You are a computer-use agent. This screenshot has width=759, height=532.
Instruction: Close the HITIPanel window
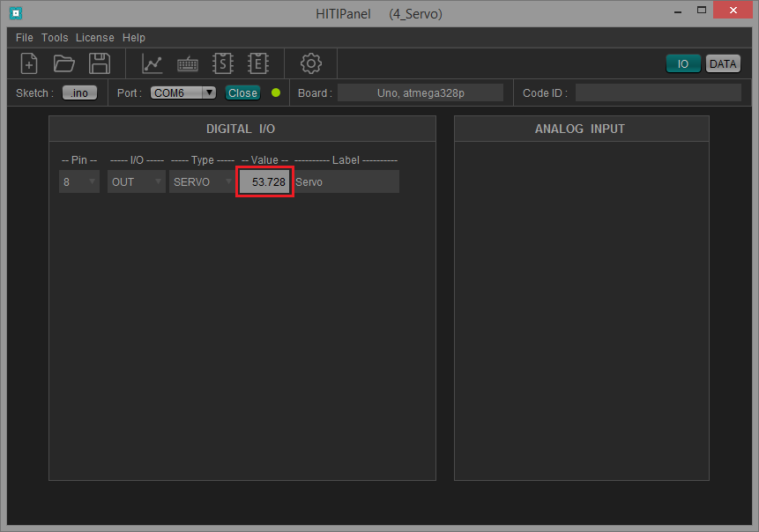click(x=733, y=11)
